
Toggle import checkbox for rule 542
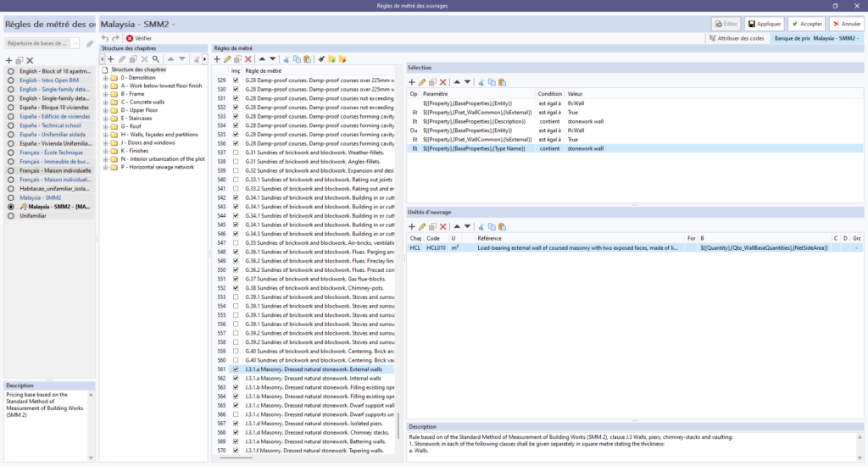pyautogui.click(x=236, y=197)
